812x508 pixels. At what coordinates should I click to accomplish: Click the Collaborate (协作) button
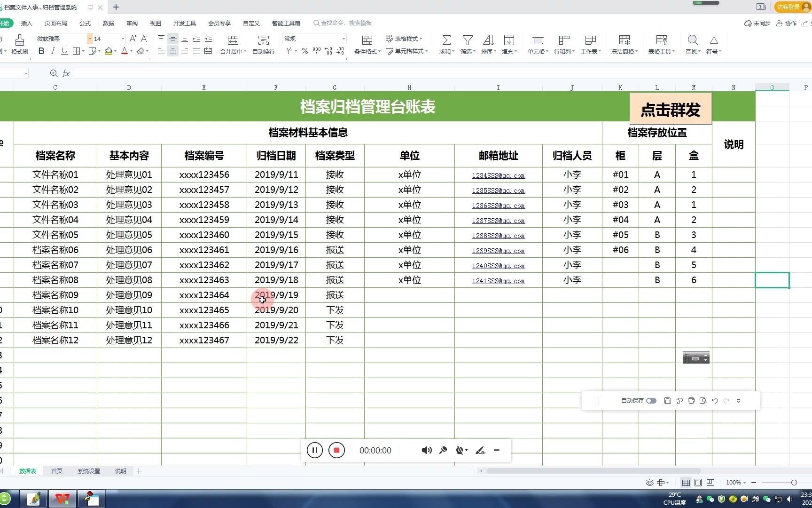click(787, 23)
